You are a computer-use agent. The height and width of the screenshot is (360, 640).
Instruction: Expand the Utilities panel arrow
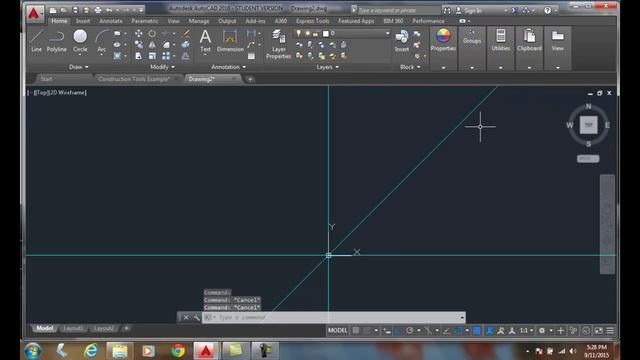click(x=500, y=68)
